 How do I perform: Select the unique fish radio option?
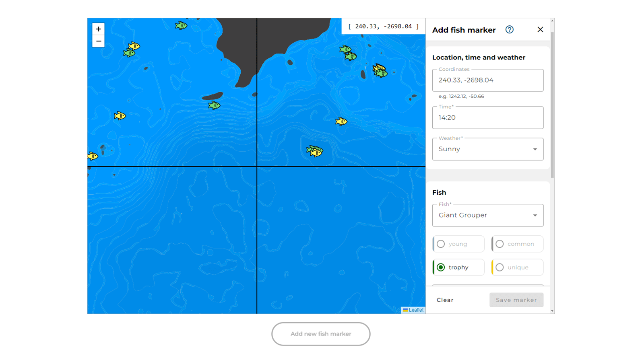coord(500,267)
